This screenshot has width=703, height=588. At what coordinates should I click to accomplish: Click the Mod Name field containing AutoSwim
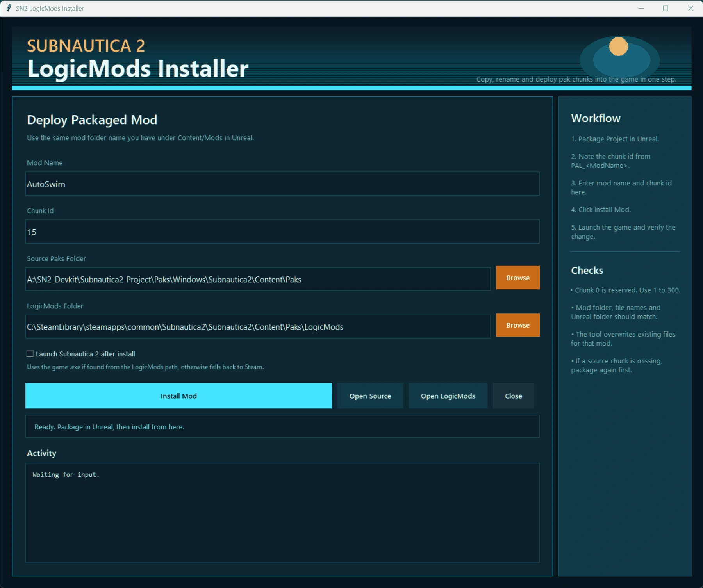tap(282, 184)
